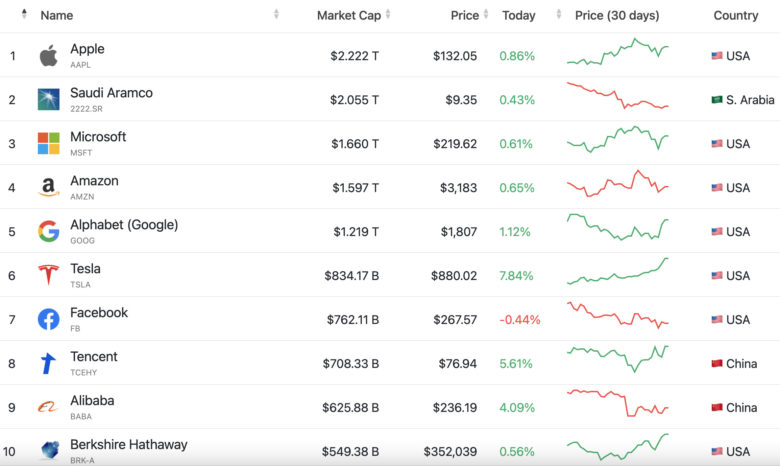Viewport: 780px width, 466px height.
Task: Click Facebook's -0.44% daily change
Action: click(x=519, y=319)
